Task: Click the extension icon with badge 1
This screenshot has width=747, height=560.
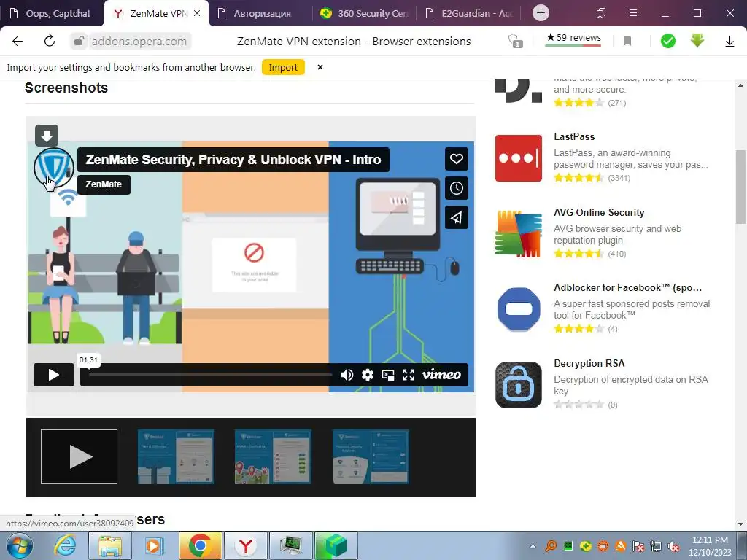Action: [515, 41]
